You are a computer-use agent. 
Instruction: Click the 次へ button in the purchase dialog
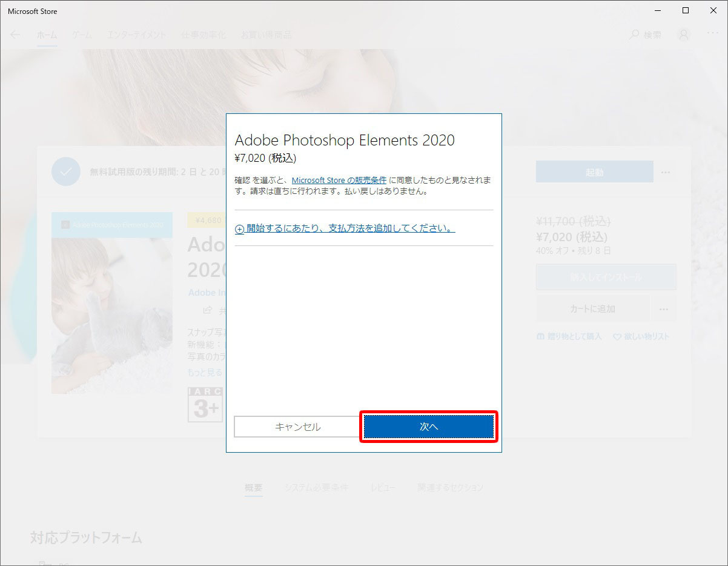coord(429,427)
